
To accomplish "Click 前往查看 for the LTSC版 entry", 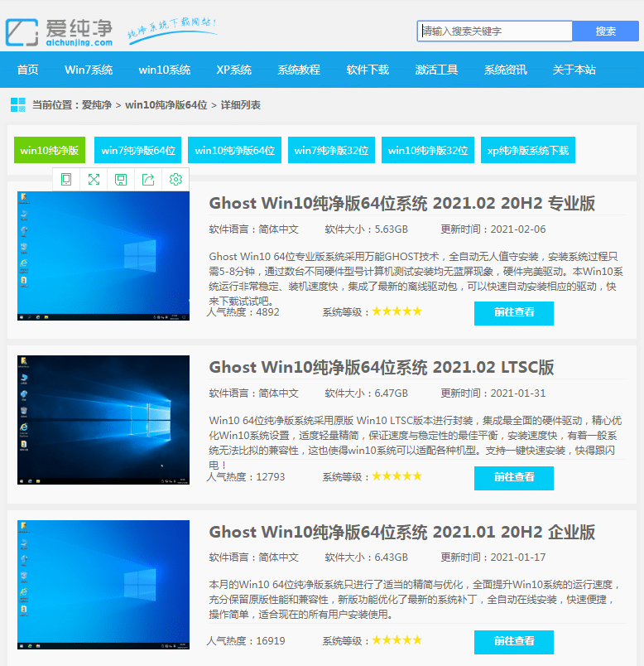I will click(x=514, y=478).
